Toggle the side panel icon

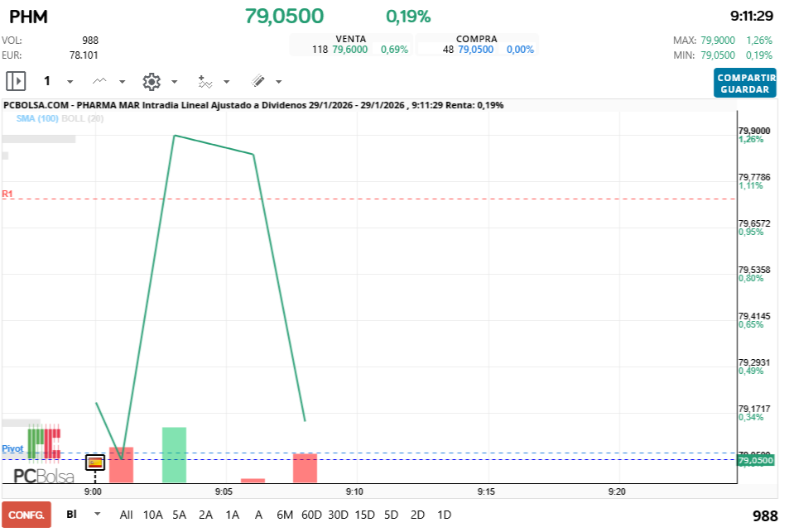(x=16, y=81)
